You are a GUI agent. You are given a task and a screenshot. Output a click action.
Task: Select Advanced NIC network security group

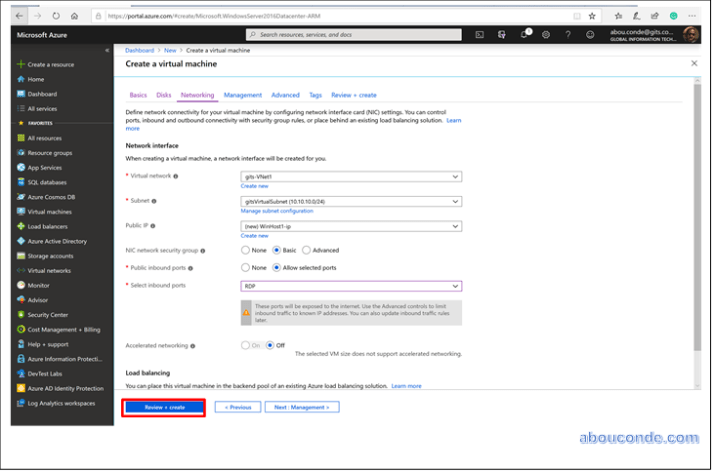click(306, 250)
